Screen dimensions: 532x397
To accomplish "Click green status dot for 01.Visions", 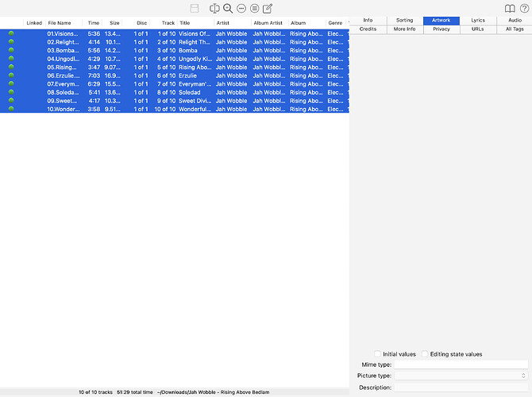I will (x=11, y=33).
